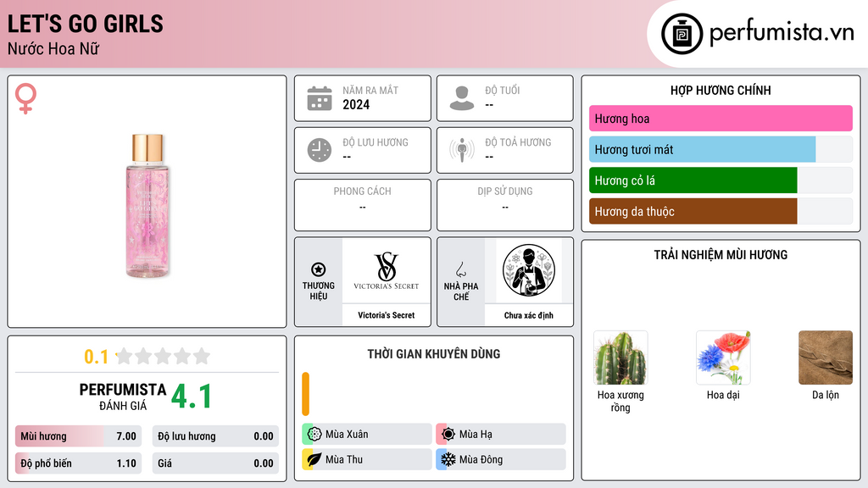Open the Chưa xác định perfumer label
868x488 pixels.
pyautogui.click(x=529, y=315)
